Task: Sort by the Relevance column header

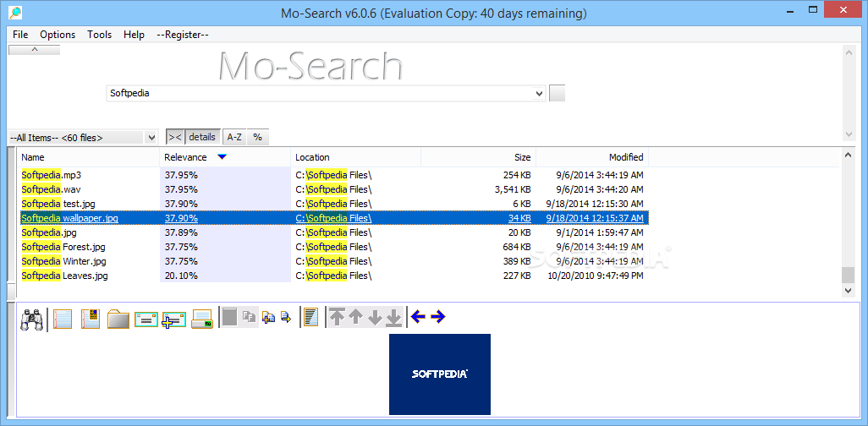Action: 225,157
